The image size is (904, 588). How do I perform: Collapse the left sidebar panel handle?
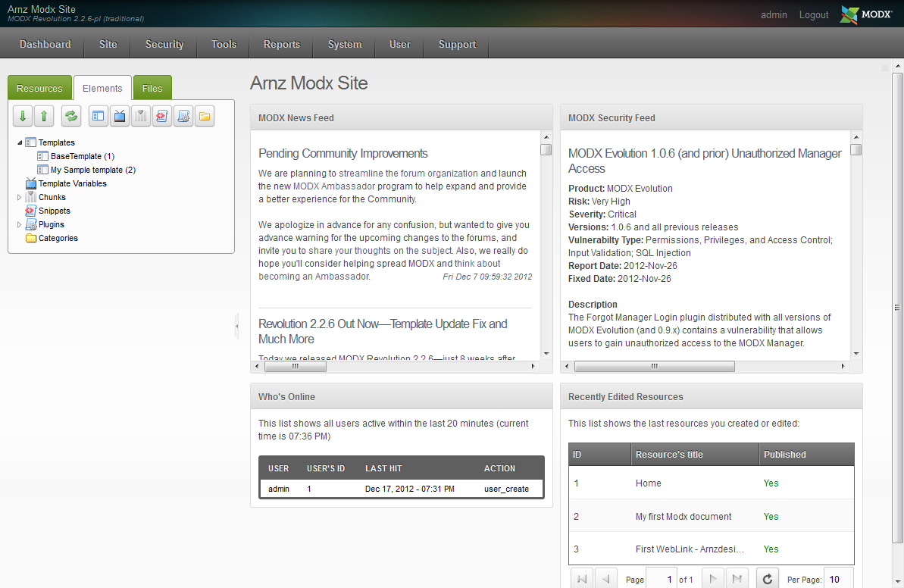pyautogui.click(x=236, y=326)
